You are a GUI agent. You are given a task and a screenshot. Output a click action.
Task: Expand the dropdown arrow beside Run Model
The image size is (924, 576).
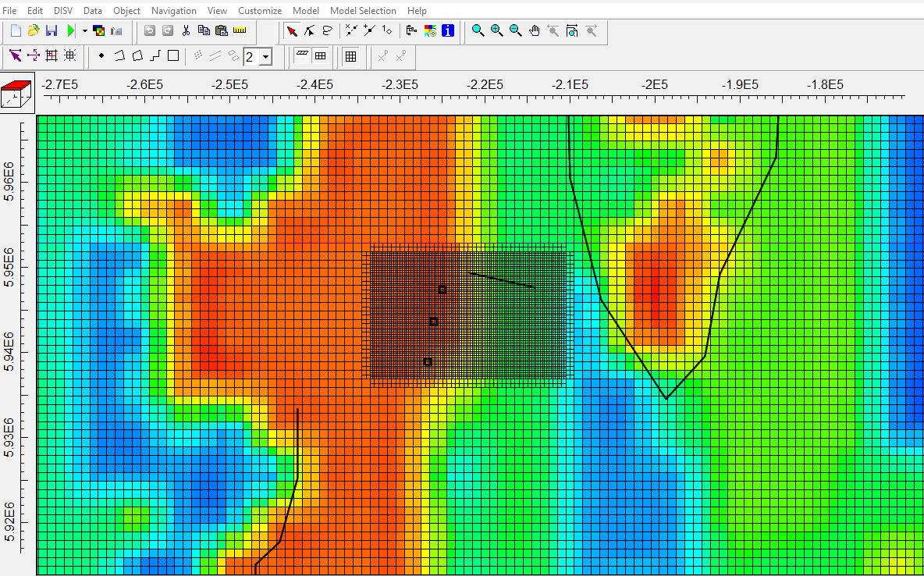click(84, 30)
